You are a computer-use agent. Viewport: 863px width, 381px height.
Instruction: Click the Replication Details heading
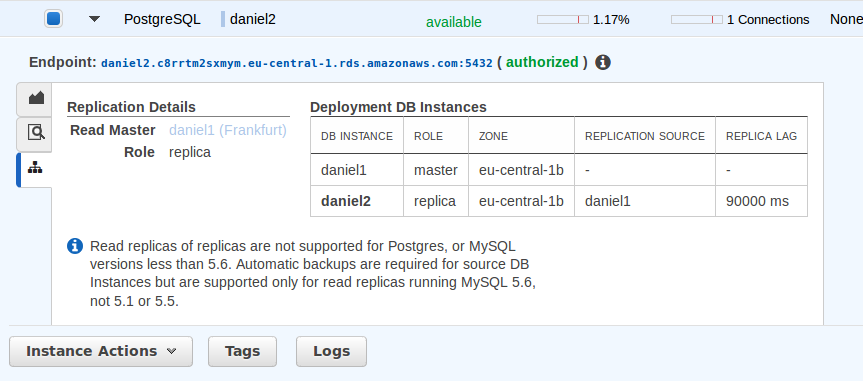pos(132,107)
